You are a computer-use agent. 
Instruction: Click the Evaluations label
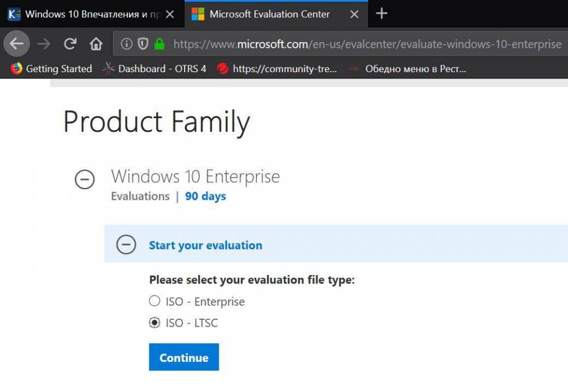click(140, 196)
